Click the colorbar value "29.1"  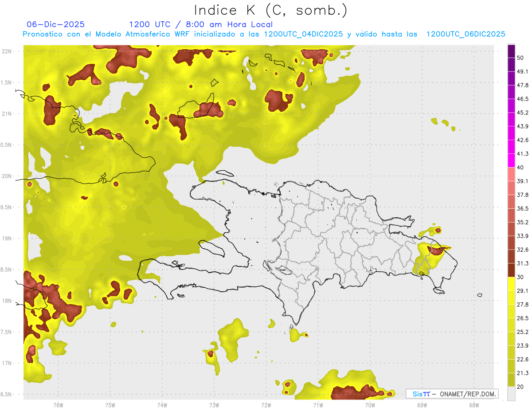pos(523,291)
